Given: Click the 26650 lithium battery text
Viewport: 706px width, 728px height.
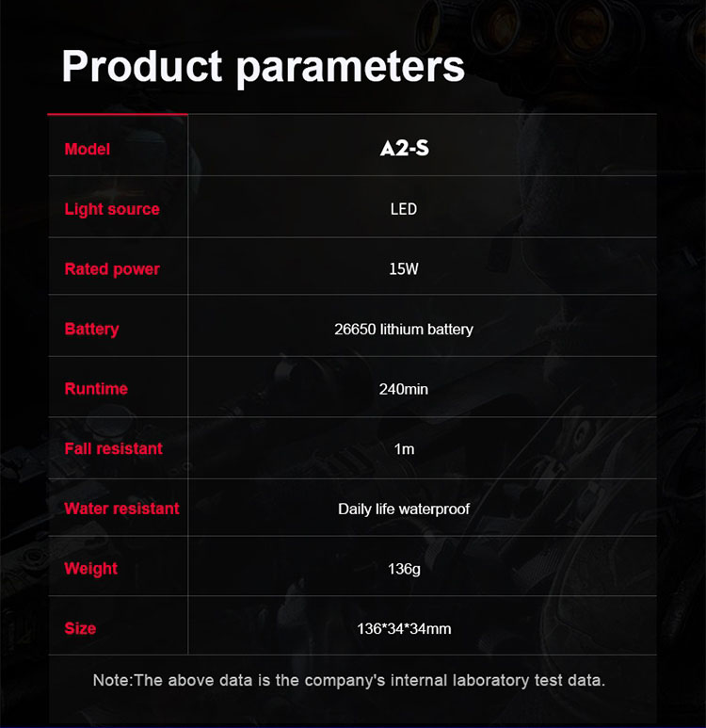Looking at the screenshot, I should click(x=404, y=330).
